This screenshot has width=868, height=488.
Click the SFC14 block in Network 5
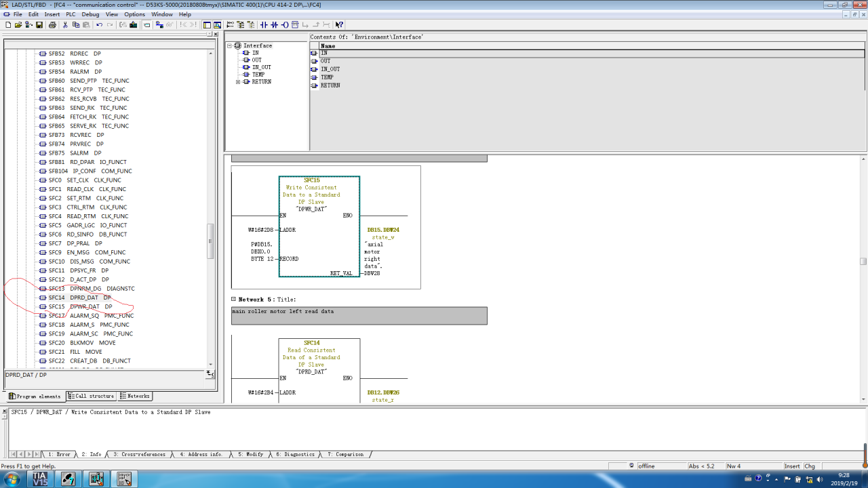(x=319, y=371)
